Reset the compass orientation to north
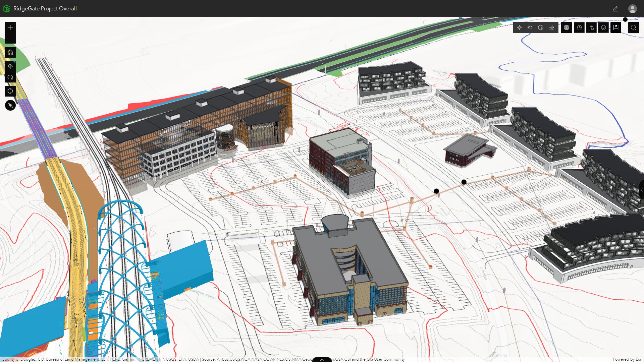Image resolution: width=644 pixels, height=362 pixels. 10,105
